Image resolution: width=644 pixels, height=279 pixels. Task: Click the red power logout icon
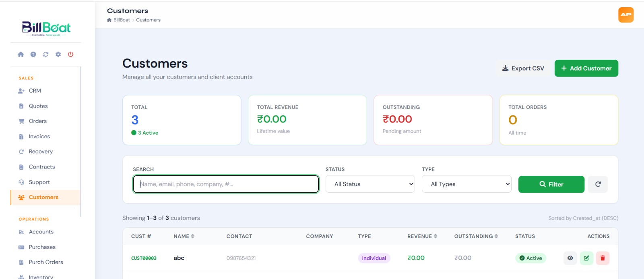tap(71, 54)
